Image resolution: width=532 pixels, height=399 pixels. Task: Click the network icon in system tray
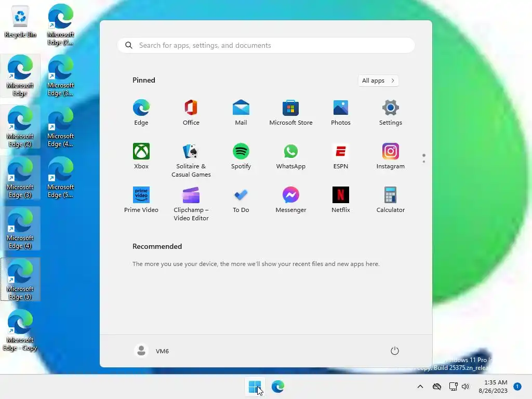[453, 387]
